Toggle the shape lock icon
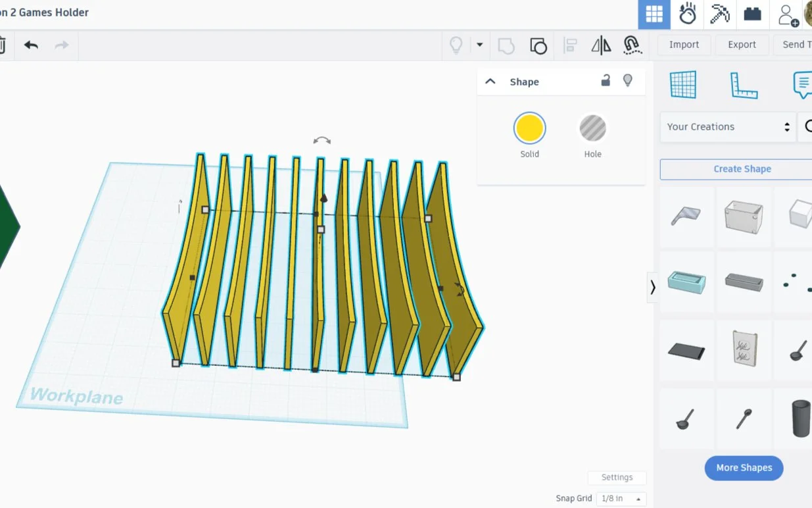 tap(606, 80)
